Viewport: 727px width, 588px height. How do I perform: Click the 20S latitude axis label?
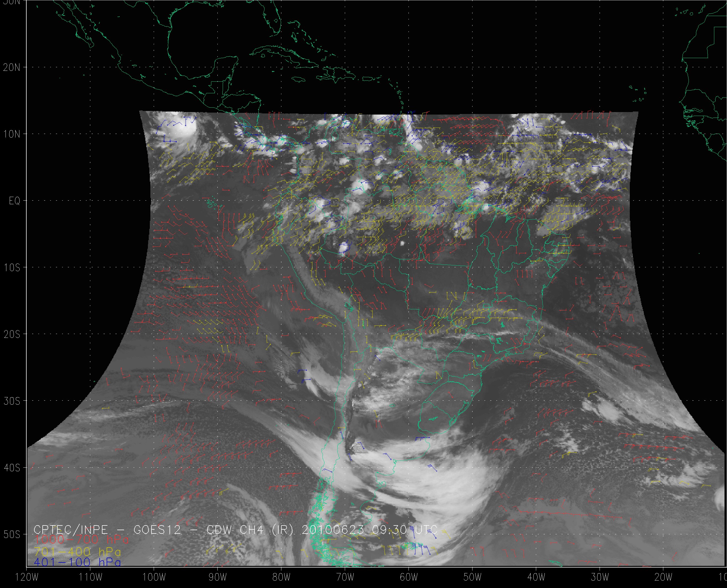12,334
